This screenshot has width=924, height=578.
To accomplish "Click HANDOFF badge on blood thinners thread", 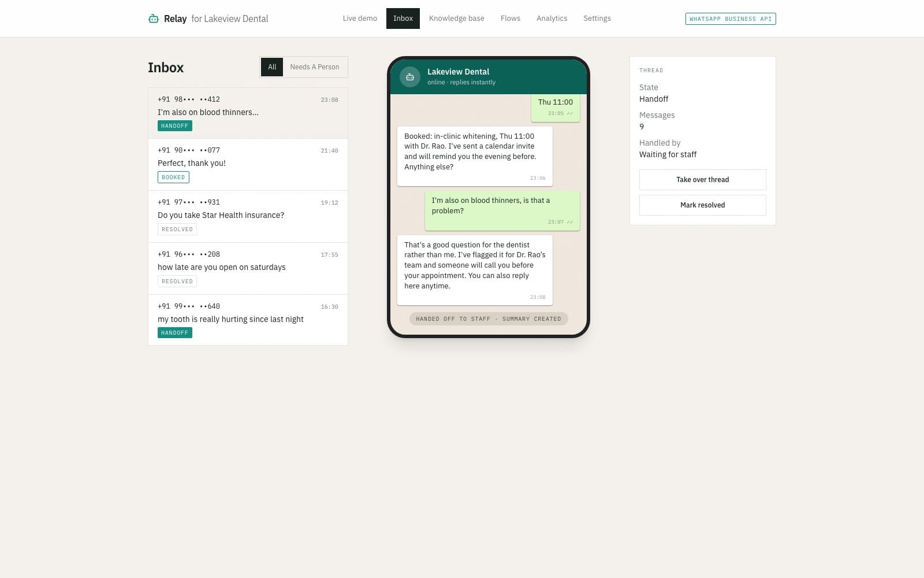I will [x=175, y=126].
